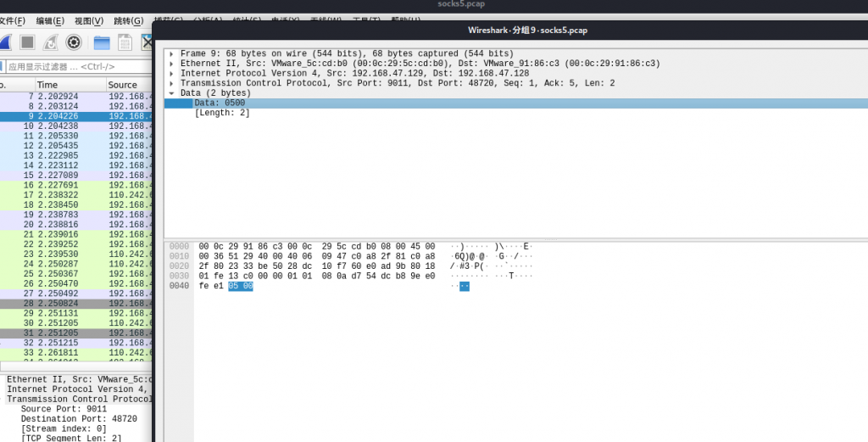Select packet 33 at time 2.261811
This screenshot has height=442, width=868.
click(75, 353)
